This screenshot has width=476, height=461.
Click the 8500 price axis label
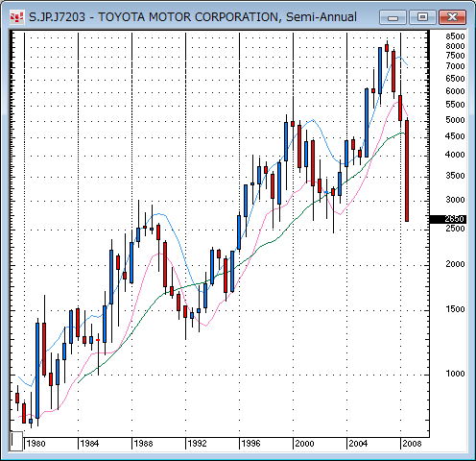(x=455, y=36)
